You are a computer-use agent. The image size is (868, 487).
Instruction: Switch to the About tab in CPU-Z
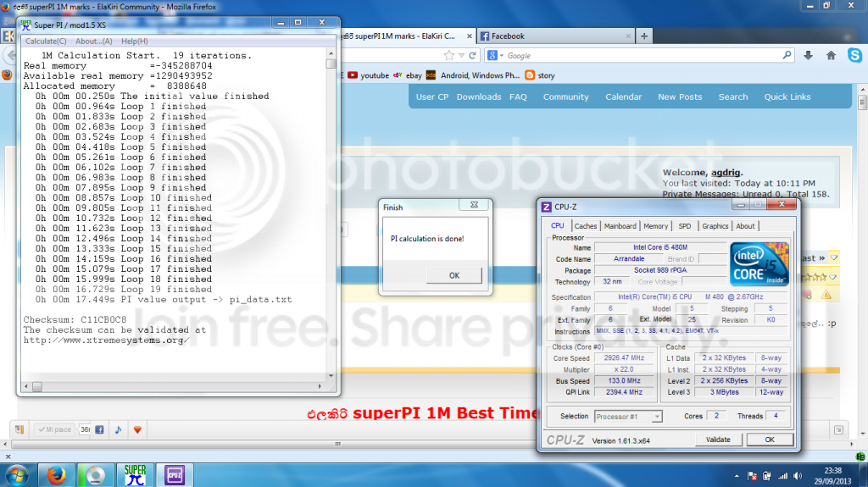745,226
